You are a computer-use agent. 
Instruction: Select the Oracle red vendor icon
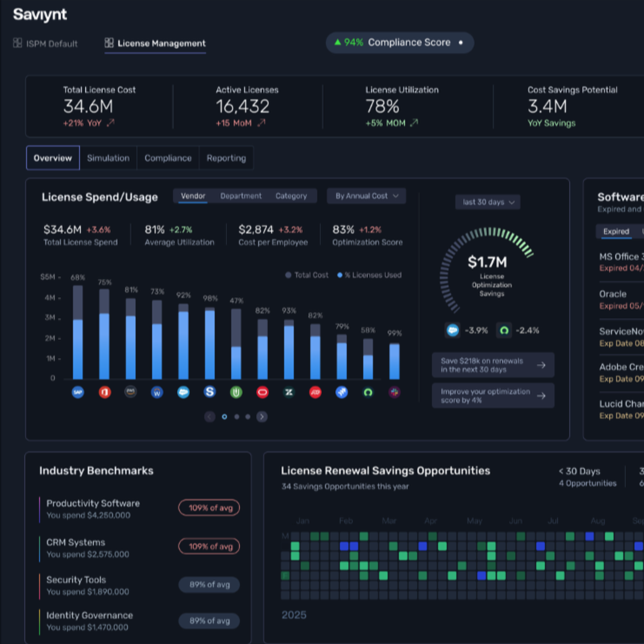coord(262,392)
